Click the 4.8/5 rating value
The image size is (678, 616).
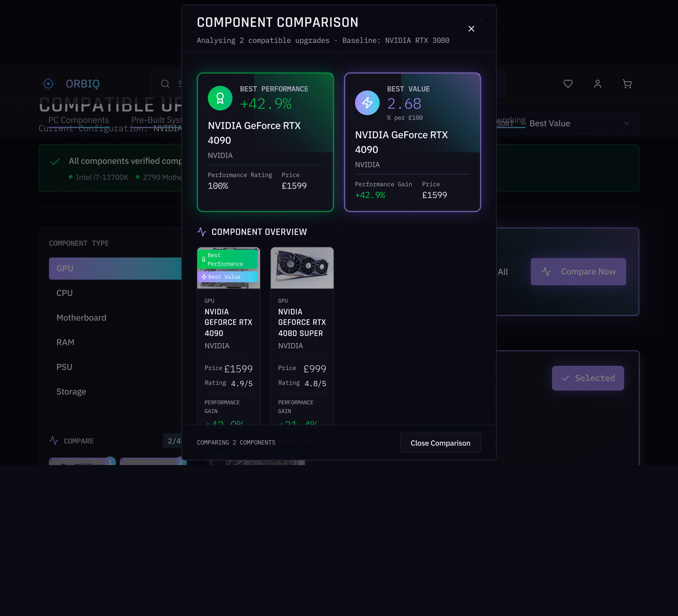click(316, 383)
